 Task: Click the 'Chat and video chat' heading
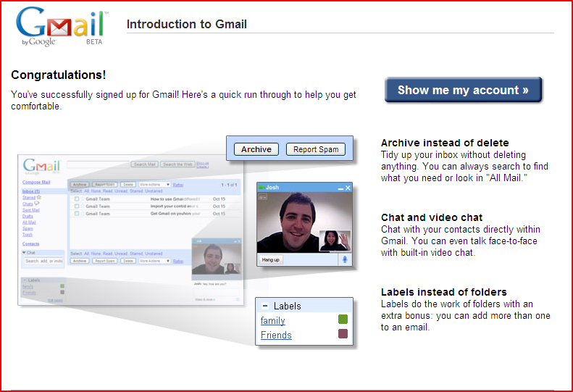coord(432,217)
